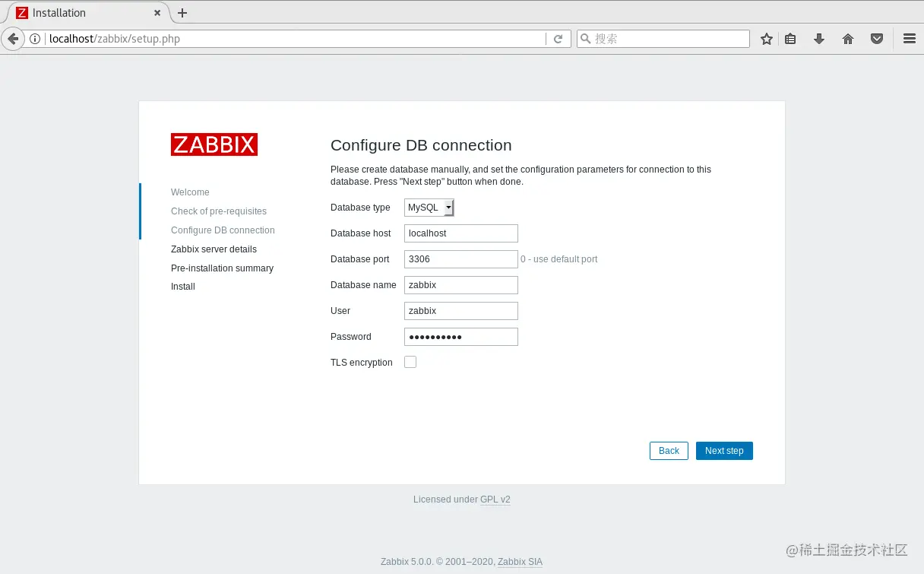Click the Back button

click(669, 451)
